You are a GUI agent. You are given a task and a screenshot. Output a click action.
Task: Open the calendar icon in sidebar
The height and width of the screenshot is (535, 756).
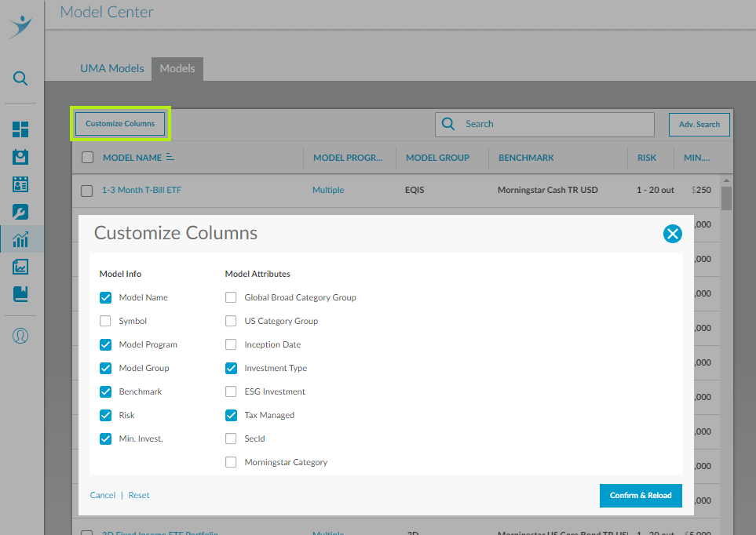point(20,156)
